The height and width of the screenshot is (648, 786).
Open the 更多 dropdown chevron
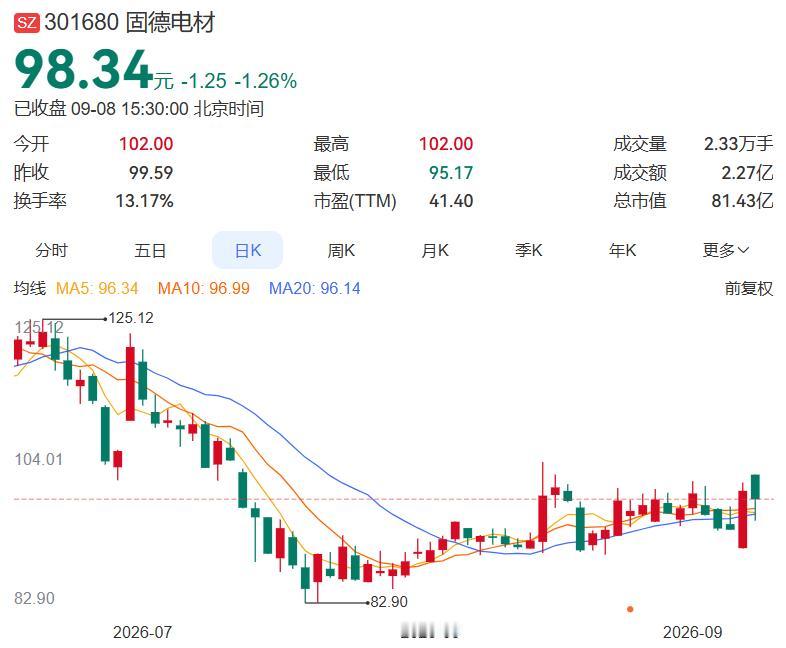click(x=743, y=250)
